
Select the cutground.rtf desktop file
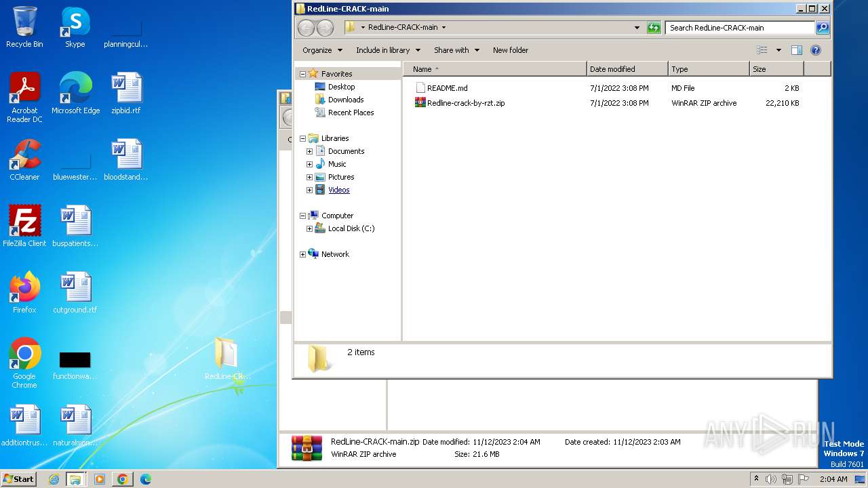tap(75, 293)
